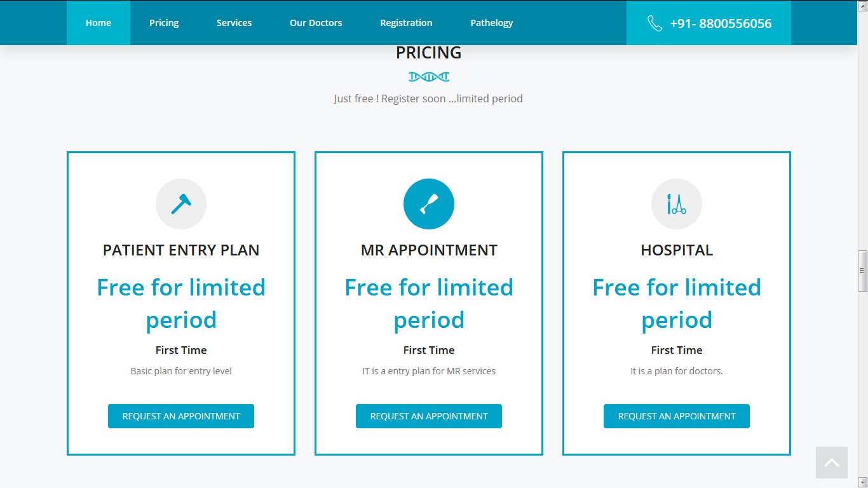Viewport: 868px width, 488px height.
Task: Click the hammer icon above Patient Entry Plan
Action: pos(181,204)
